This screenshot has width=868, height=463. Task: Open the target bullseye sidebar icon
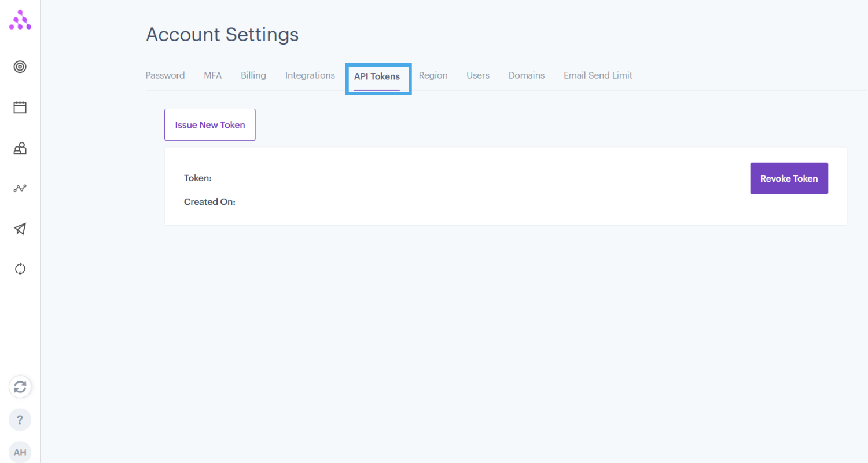20,67
